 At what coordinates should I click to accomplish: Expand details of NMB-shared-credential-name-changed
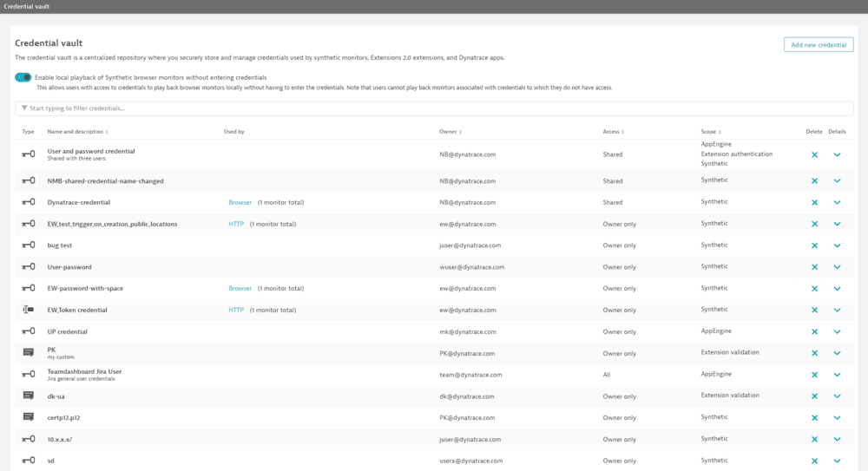(x=837, y=181)
